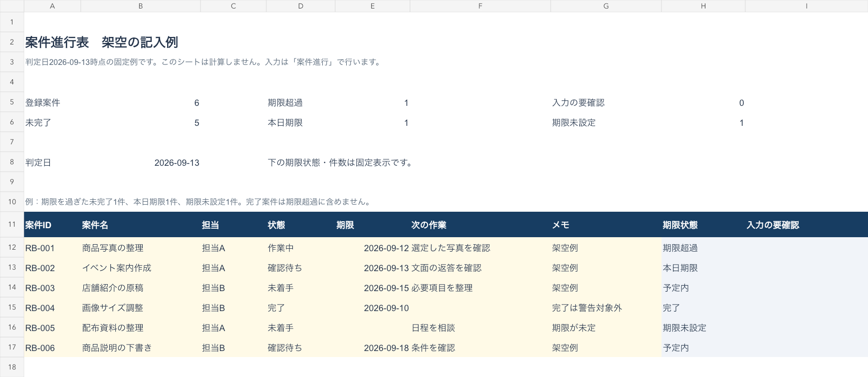This screenshot has height=377, width=868.
Task: Click the 担当 header cell
Action: click(233, 225)
